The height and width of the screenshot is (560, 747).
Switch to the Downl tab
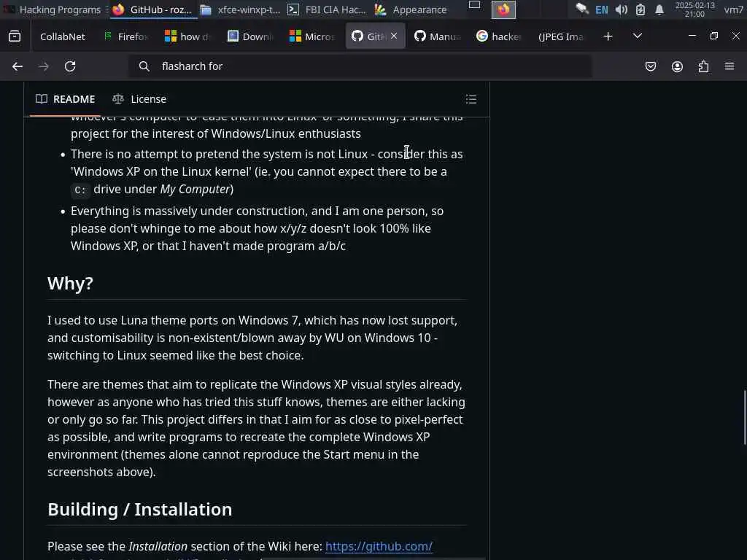[x=250, y=36]
